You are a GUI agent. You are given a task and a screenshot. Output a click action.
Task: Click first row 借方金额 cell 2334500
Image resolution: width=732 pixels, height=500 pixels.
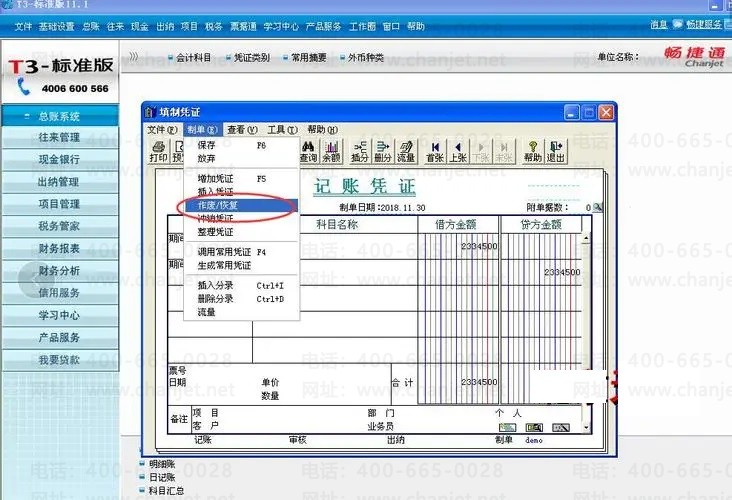[x=458, y=246]
